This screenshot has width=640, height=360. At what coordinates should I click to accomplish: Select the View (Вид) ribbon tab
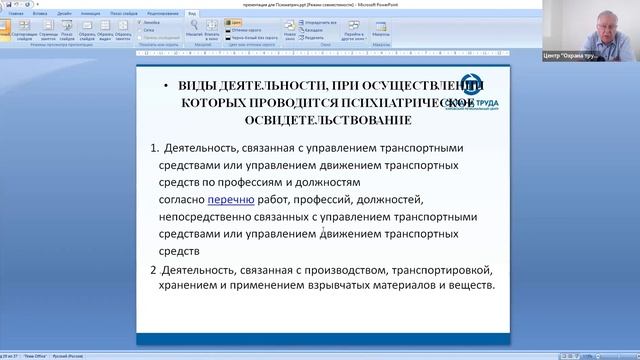(x=192, y=13)
